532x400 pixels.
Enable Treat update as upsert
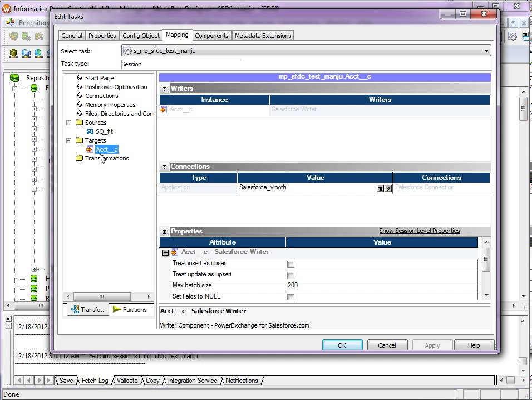291,275
